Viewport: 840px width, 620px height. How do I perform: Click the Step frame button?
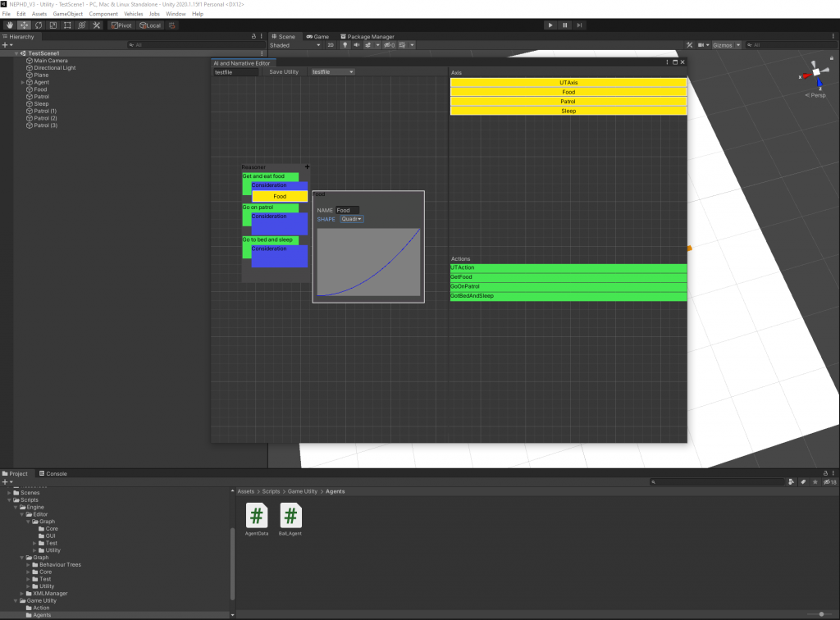580,25
